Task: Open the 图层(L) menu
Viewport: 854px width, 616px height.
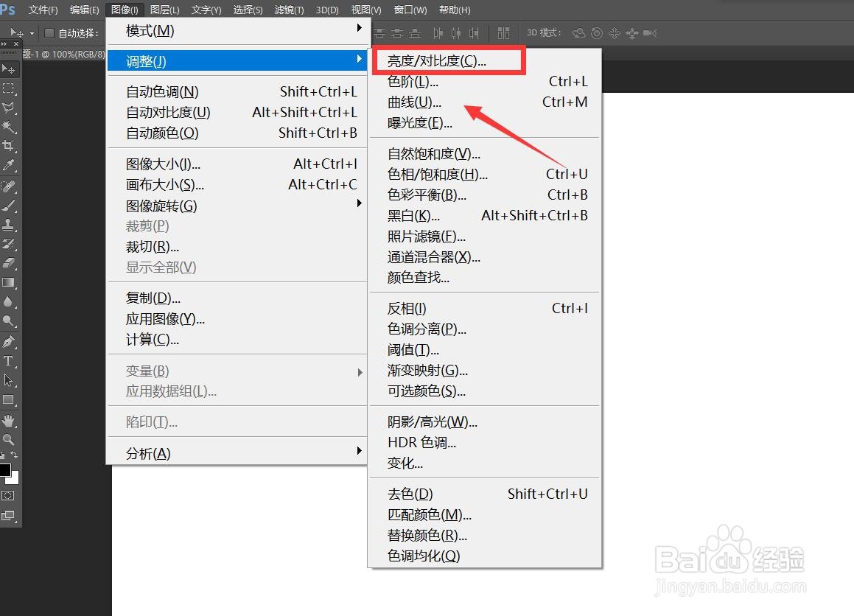Action: pos(164,10)
